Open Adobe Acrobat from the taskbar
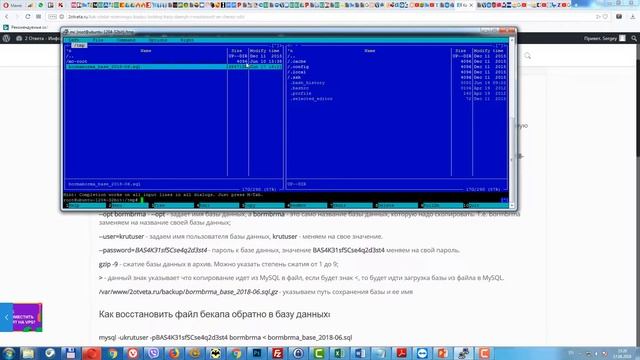640x360 pixels. tap(401, 353)
